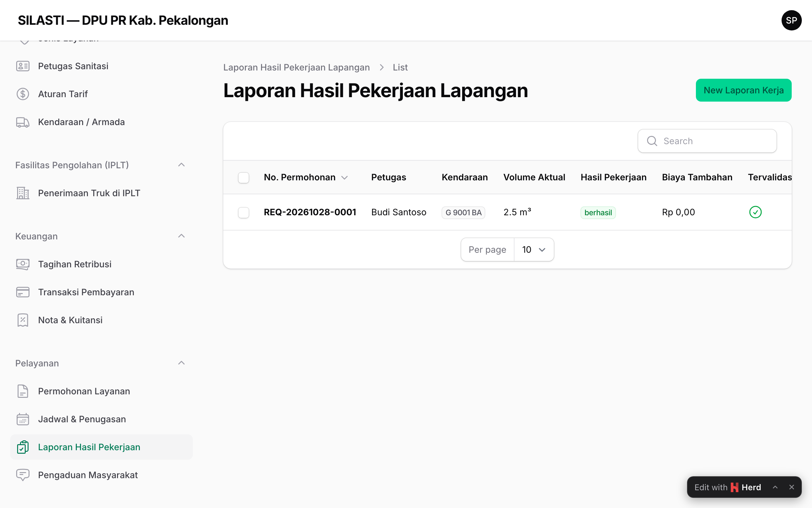Viewport: 812px width, 508px height.
Task: Click the Tervalidasi column header
Action: (770, 177)
